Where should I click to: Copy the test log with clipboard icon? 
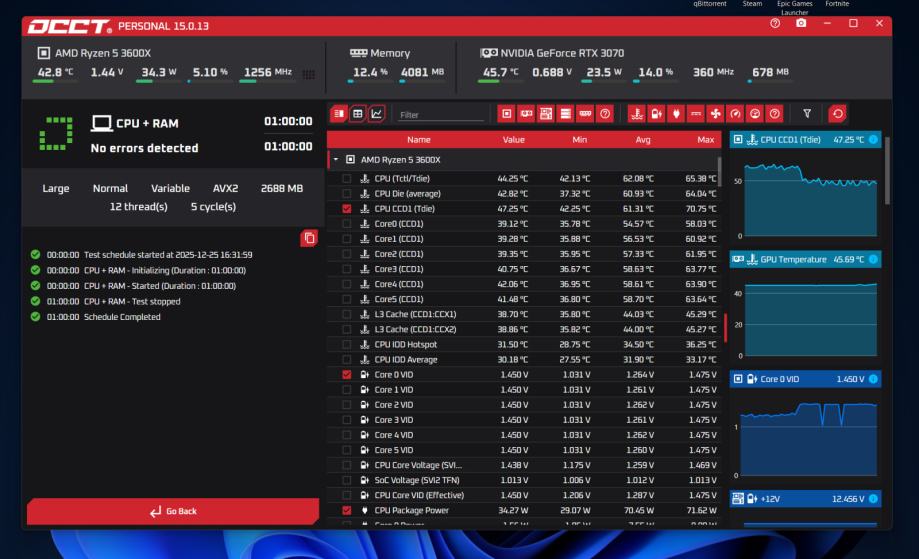[x=309, y=238]
